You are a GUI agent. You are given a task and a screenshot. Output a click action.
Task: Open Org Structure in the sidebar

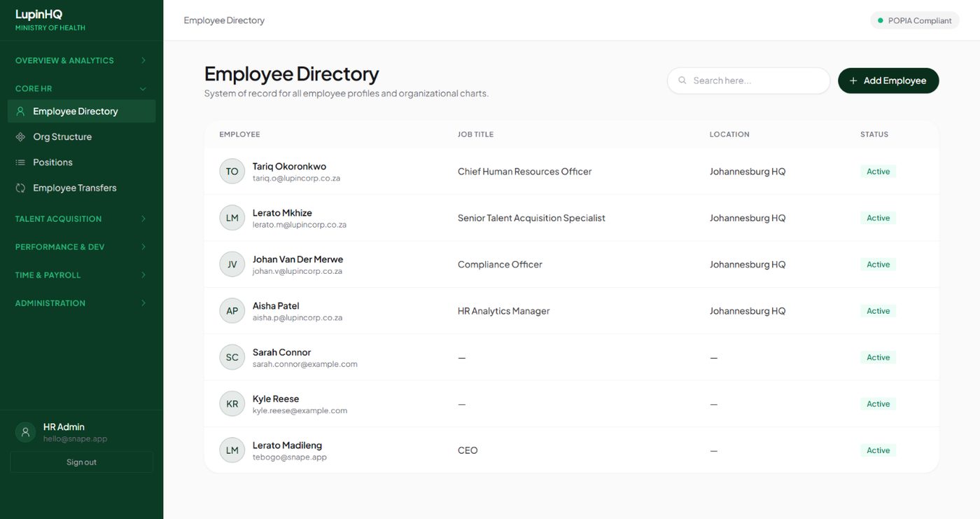tap(82, 137)
